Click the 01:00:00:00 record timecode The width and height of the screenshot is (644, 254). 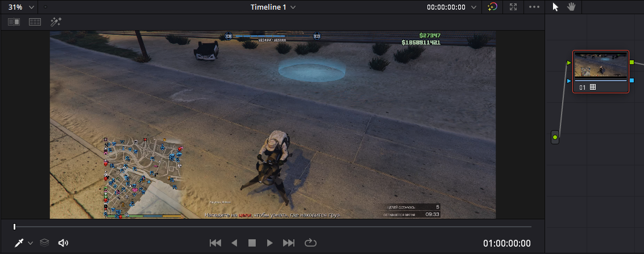(507, 243)
